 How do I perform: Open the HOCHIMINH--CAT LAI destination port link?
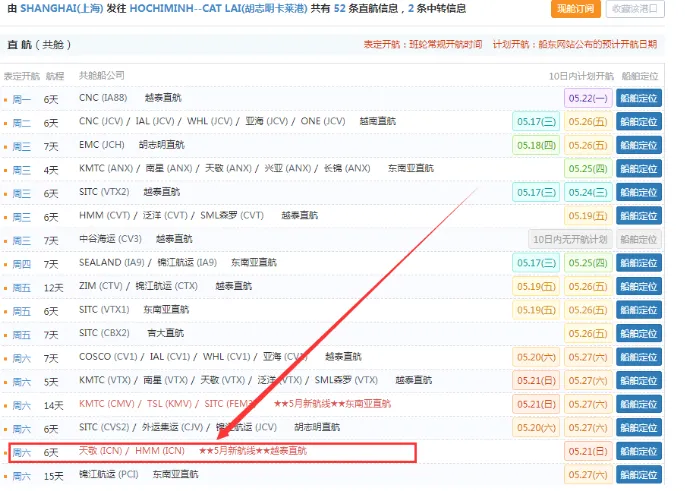218,8
